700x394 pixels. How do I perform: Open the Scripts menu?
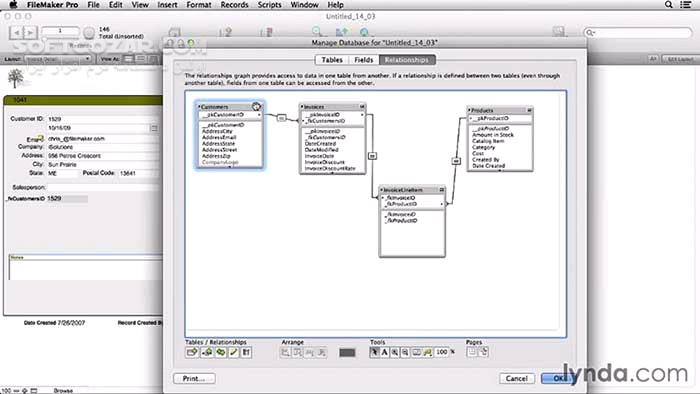point(269,5)
